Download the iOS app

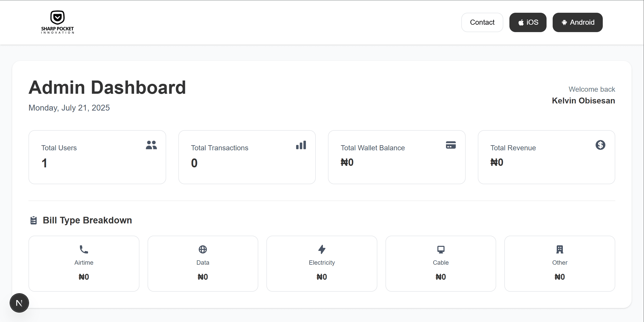pos(528,22)
